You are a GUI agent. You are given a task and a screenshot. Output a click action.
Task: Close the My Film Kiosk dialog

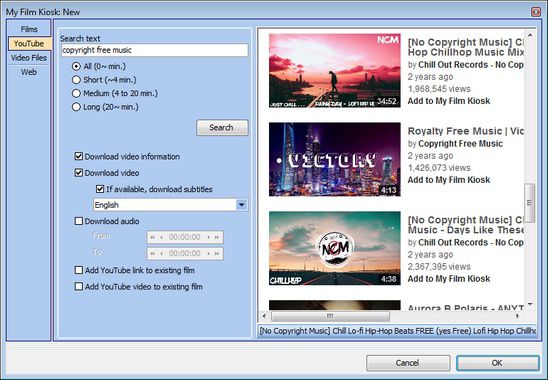536,12
